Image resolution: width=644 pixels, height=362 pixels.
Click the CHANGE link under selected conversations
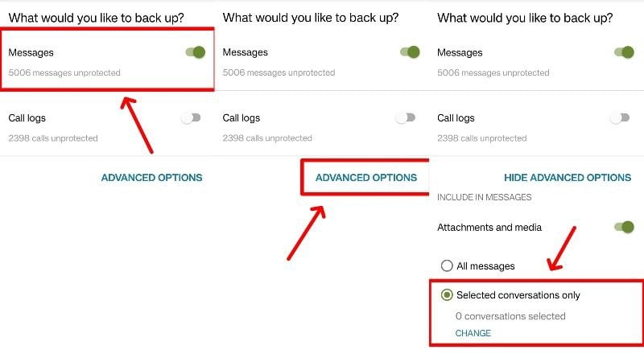coord(473,333)
